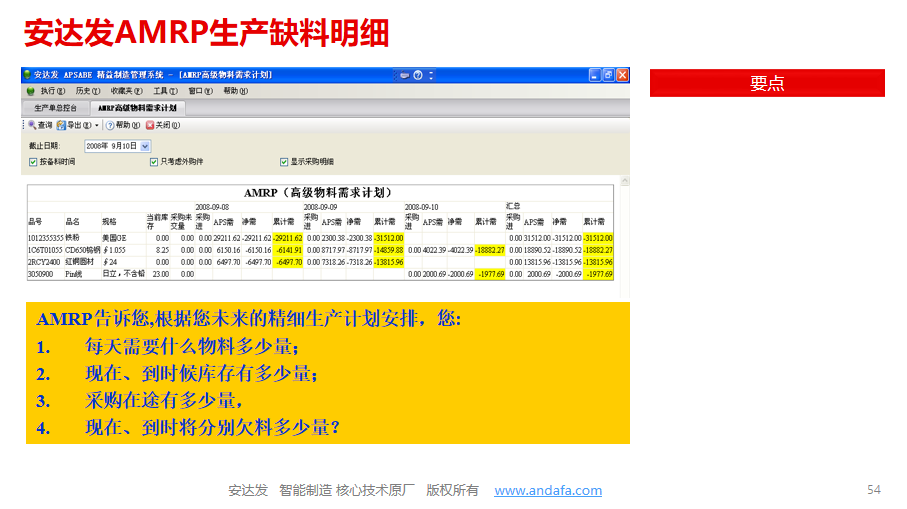Open the 帮助 menu in menu bar
The height and width of the screenshot is (509, 907).
235,91
